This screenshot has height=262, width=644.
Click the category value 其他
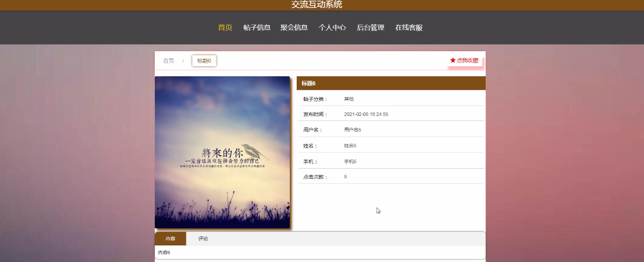click(x=349, y=99)
